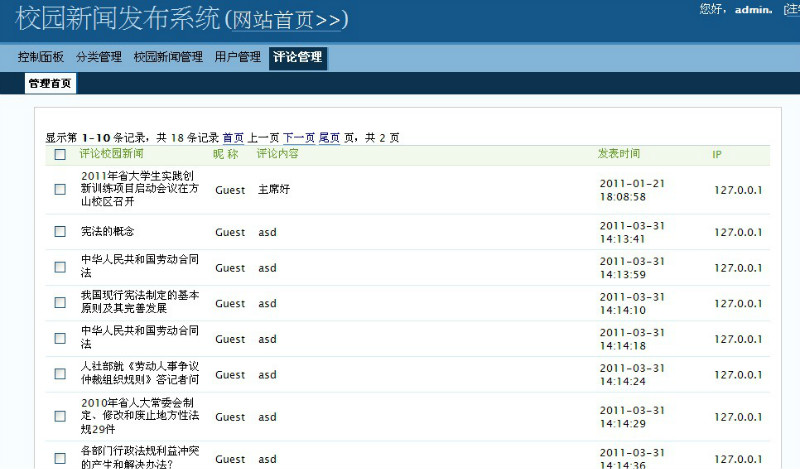Check the 2010年省人大常委会 row
The image size is (800, 469).
[60, 416]
